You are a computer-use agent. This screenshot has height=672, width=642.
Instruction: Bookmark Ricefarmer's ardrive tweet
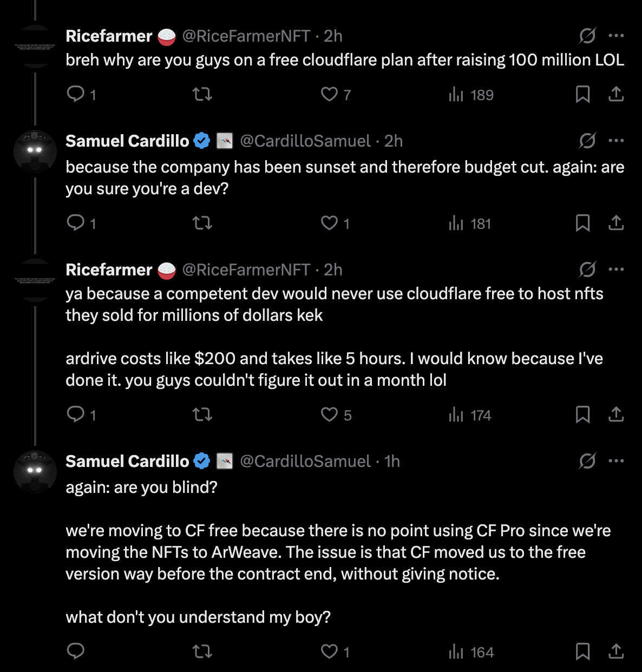[582, 414]
